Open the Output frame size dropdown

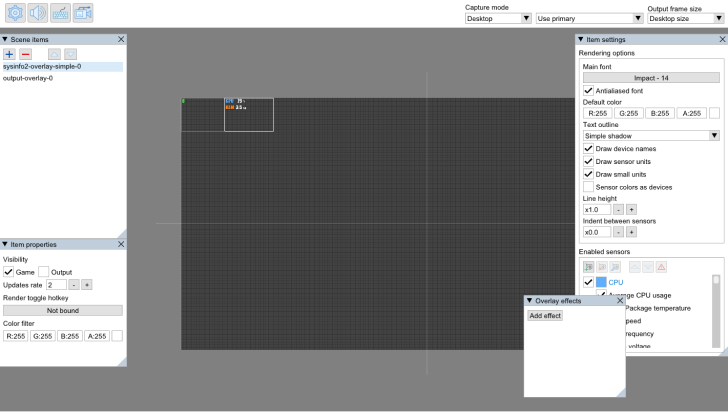[x=685, y=18]
